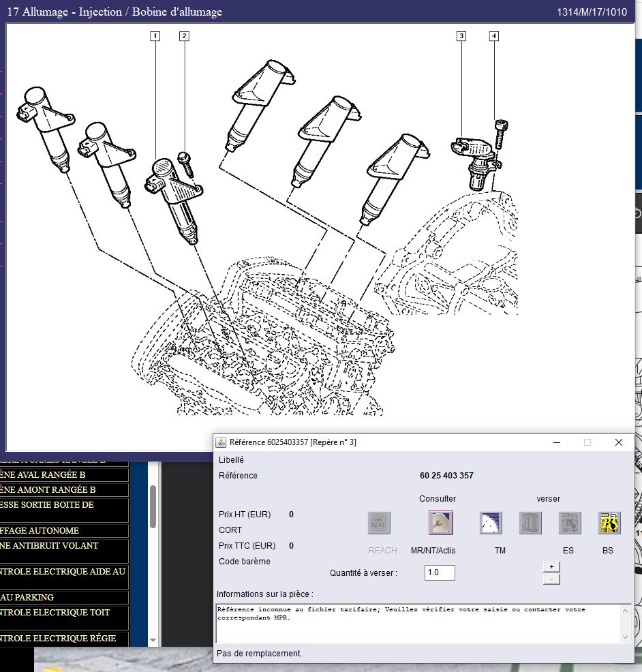The width and height of the screenshot is (642, 672).
Task: Click the REACH icon button
Action: pos(380,523)
